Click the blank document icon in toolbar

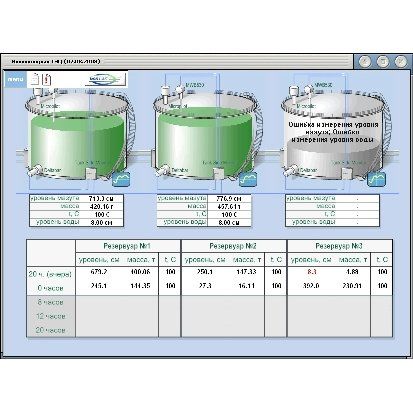(x=35, y=79)
